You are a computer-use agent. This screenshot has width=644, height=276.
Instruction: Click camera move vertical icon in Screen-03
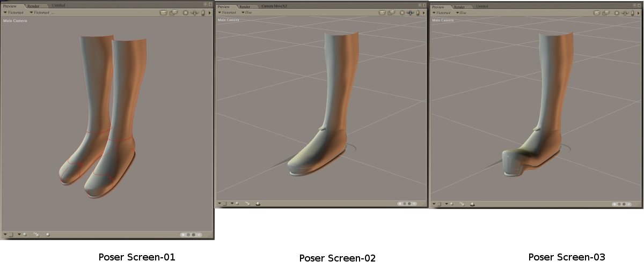[x=632, y=13]
